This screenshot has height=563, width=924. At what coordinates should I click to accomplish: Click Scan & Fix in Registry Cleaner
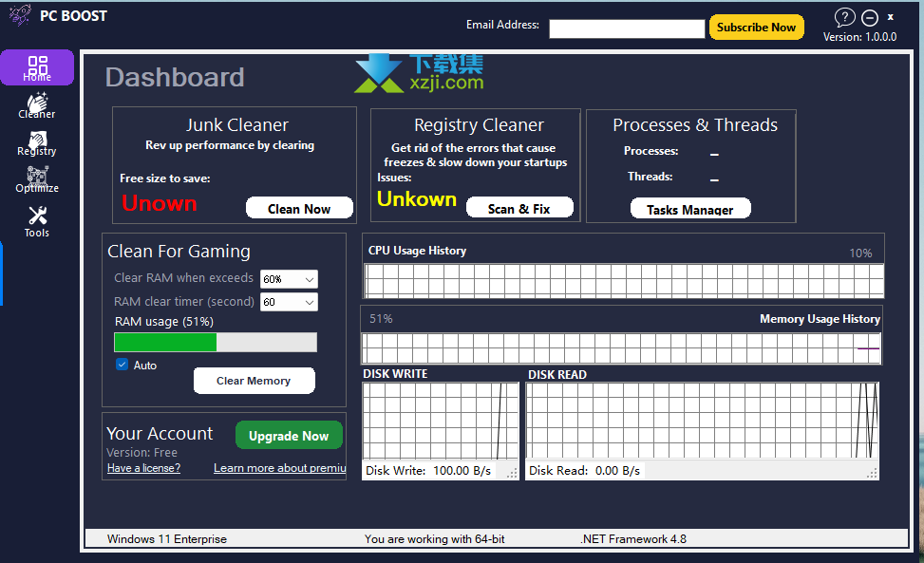pyautogui.click(x=519, y=209)
